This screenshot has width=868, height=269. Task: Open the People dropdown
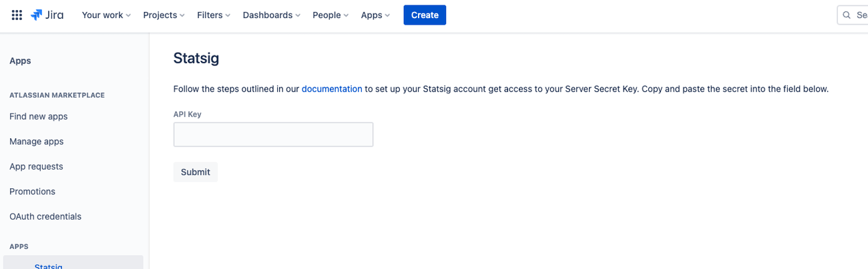point(331,15)
